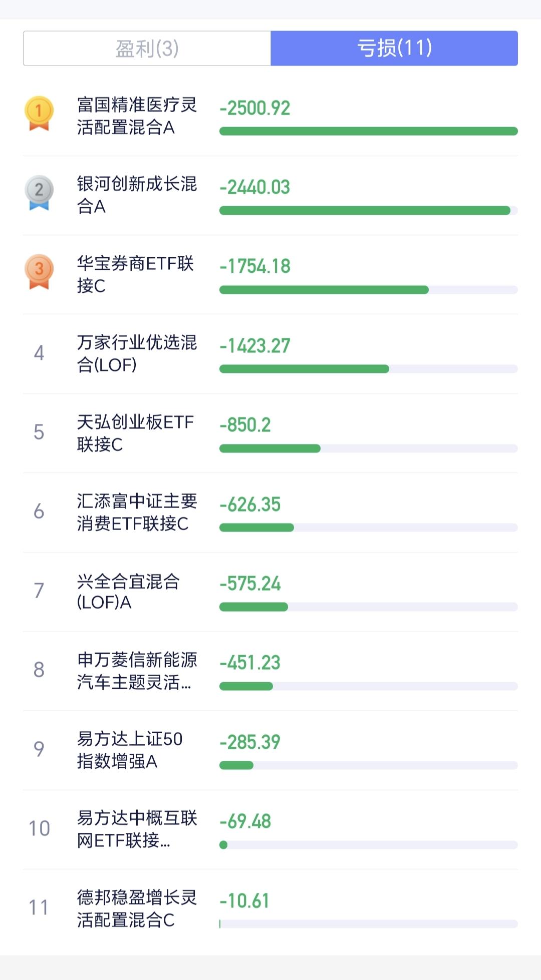Screen dimensions: 541x980
Task: Tap the bronze rank 3 medal icon
Action: pyautogui.click(x=39, y=272)
